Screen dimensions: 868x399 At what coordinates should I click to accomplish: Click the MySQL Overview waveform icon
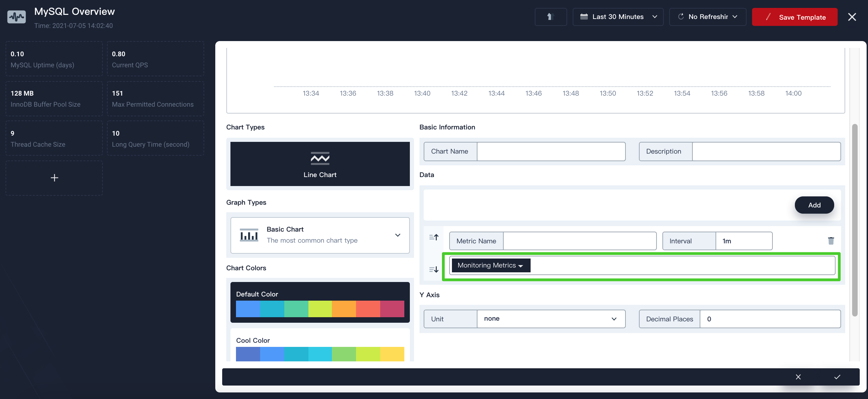coord(16,16)
